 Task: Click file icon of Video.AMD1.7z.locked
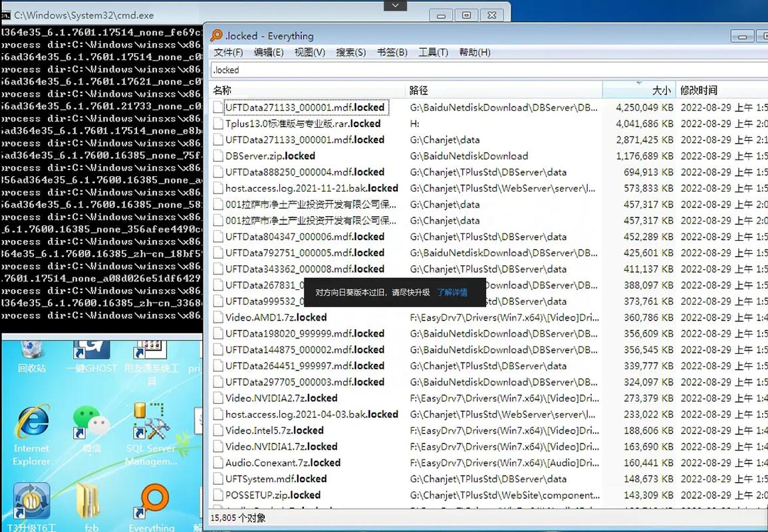(x=218, y=317)
